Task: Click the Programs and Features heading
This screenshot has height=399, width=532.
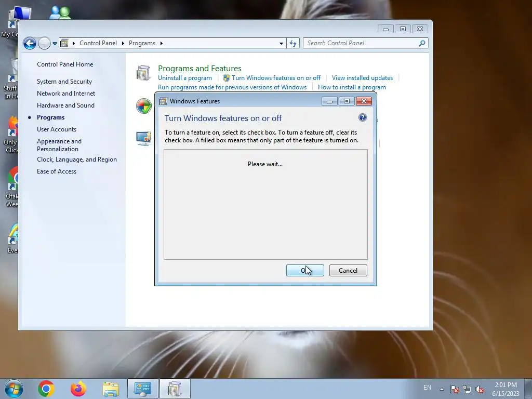Action: (199, 68)
